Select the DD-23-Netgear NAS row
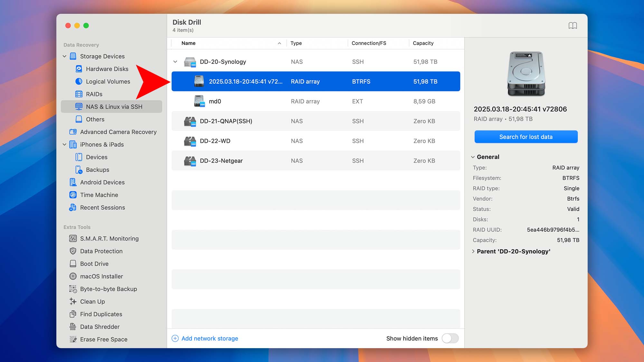This screenshot has height=362, width=644. (316, 161)
